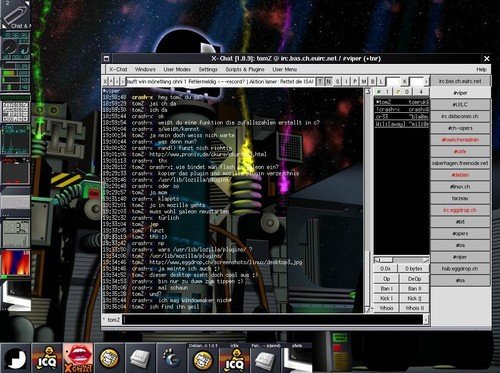This screenshot has width=500, height=373.
Task: Click the chat message input field
Action: (273, 320)
